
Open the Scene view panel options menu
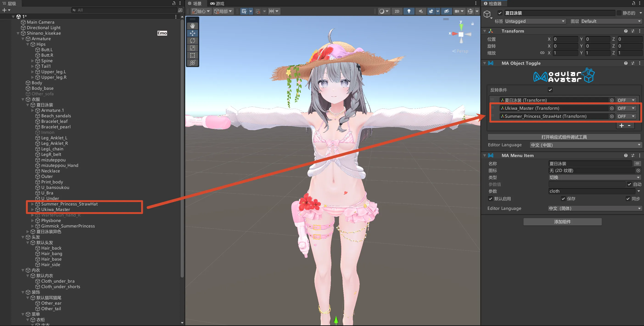pyautogui.click(x=476, y=3)
